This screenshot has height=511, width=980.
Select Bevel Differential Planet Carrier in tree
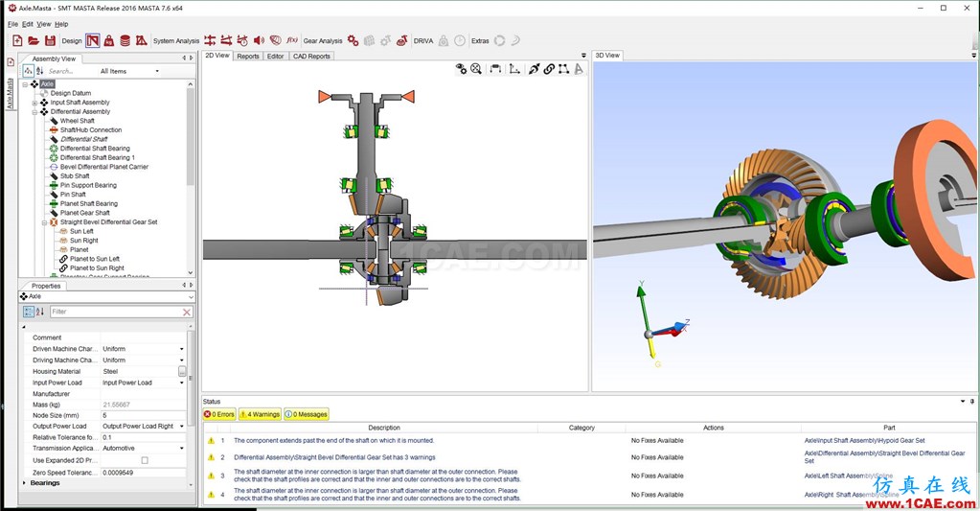click(x=104, y=167)
